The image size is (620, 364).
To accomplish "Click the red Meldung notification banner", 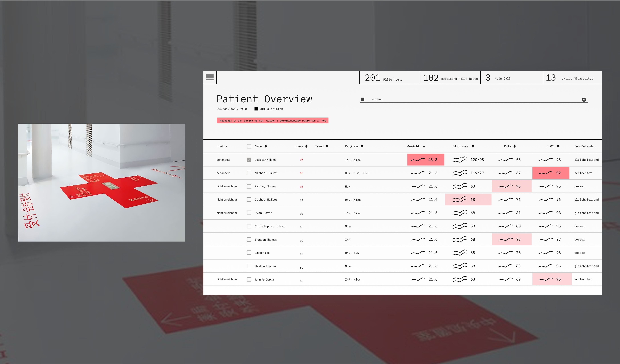I will coord(273,120).
